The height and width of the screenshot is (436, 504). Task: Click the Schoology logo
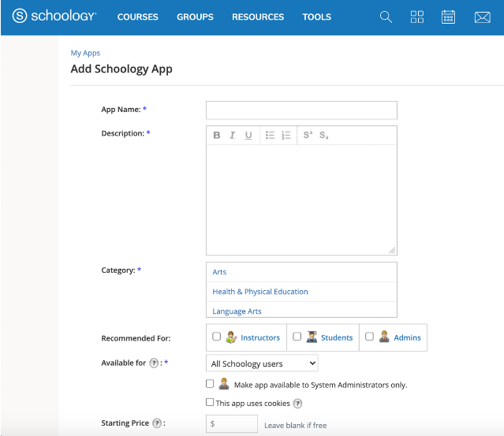54,17
